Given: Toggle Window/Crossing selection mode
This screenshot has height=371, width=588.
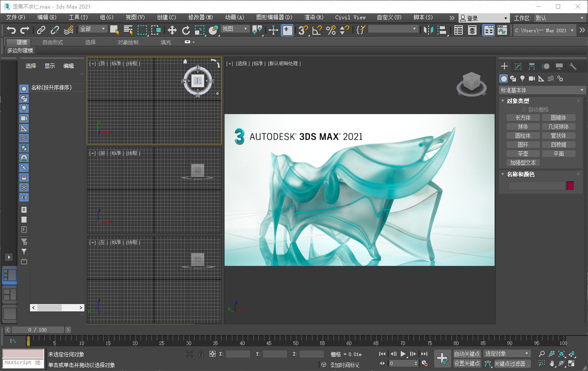Looking at the screenshot, I should [x=156, y=30].
